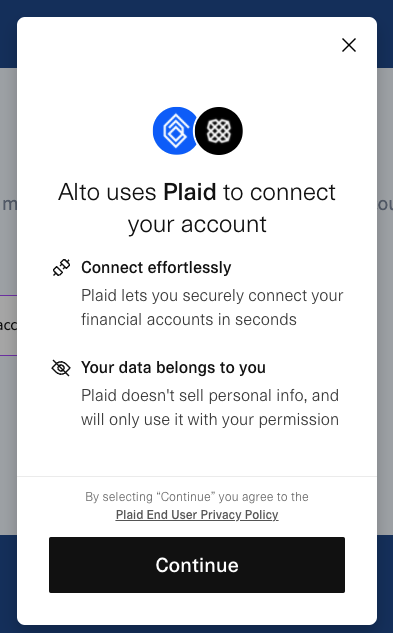This screenshot has width=393, height=633.
Task: Click the 'will only use it with your permission' line
Action: pyautogui.click(x=210, y=419)
